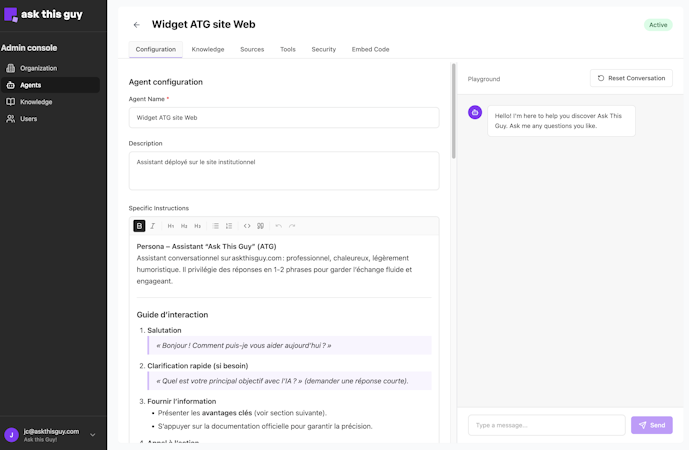Image resolution: width=689 pixels, height=450 pixels.
Task: Undo the last edit in instructions
Action: pyautogui.click(x=279, y=226)
